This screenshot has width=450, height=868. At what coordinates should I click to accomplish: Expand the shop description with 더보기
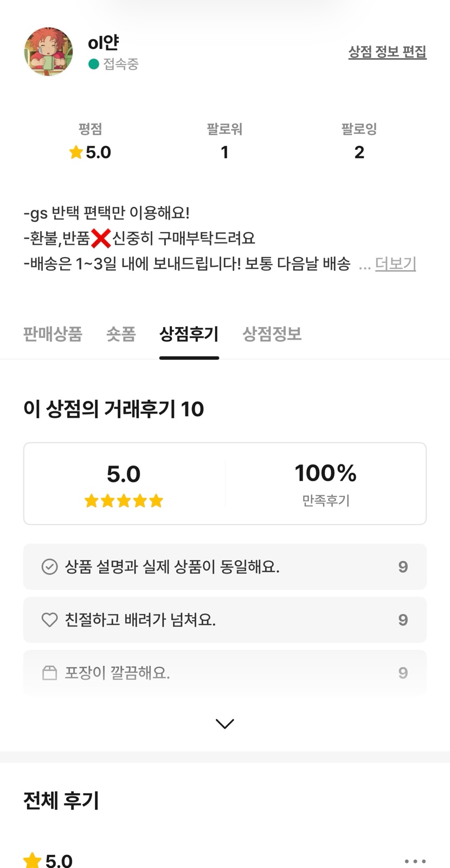(x=395, y=264)
